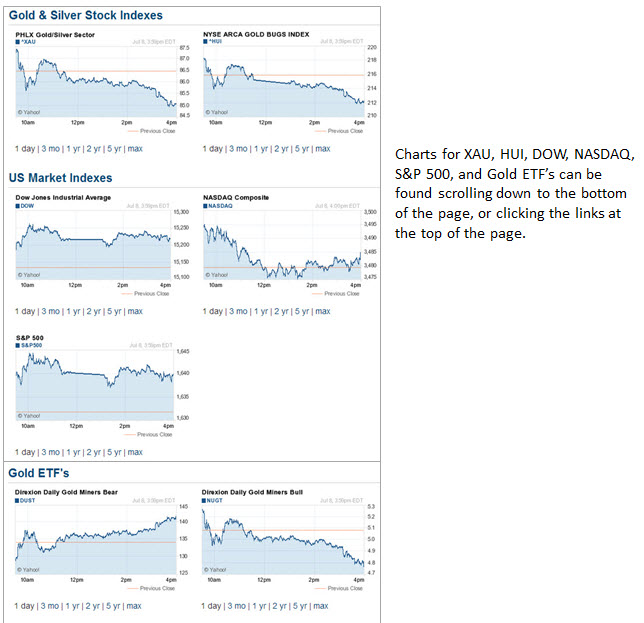Select max range under the NASDAQ chart

coord(321,311)
